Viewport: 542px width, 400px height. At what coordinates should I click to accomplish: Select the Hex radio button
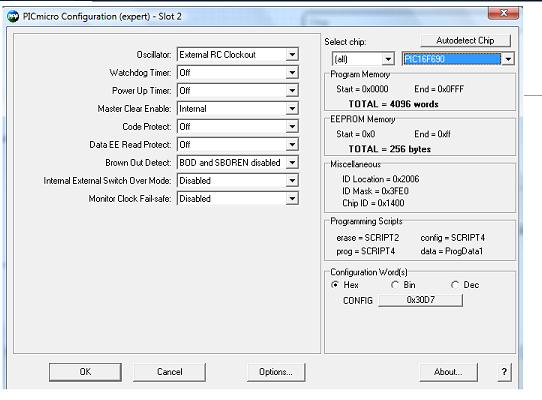(335, 285)
